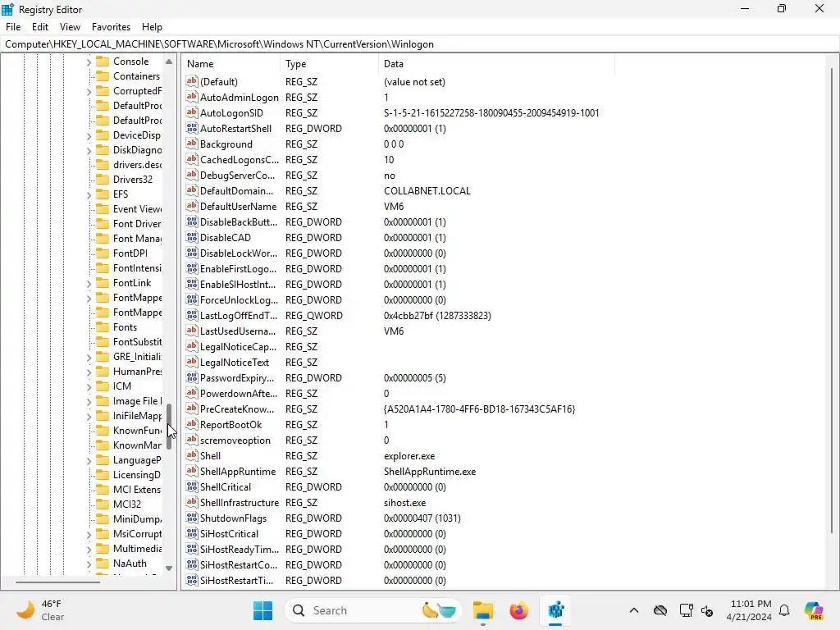Sort values by Type column header
Viewport: 840px width, 630px height.
coord(330,64)
